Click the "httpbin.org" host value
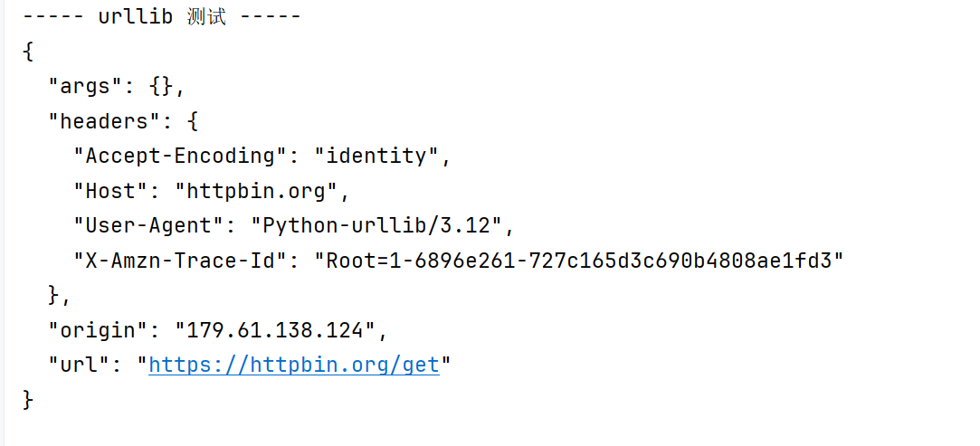Viewport: 980px width, 446px height. point(256,191)
